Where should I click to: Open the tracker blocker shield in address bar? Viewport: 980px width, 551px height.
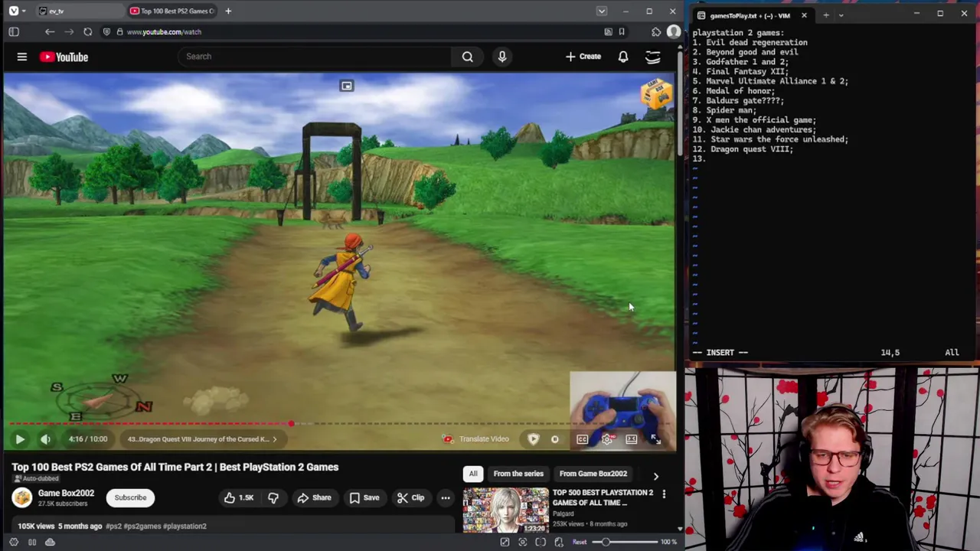coord(107,31)
